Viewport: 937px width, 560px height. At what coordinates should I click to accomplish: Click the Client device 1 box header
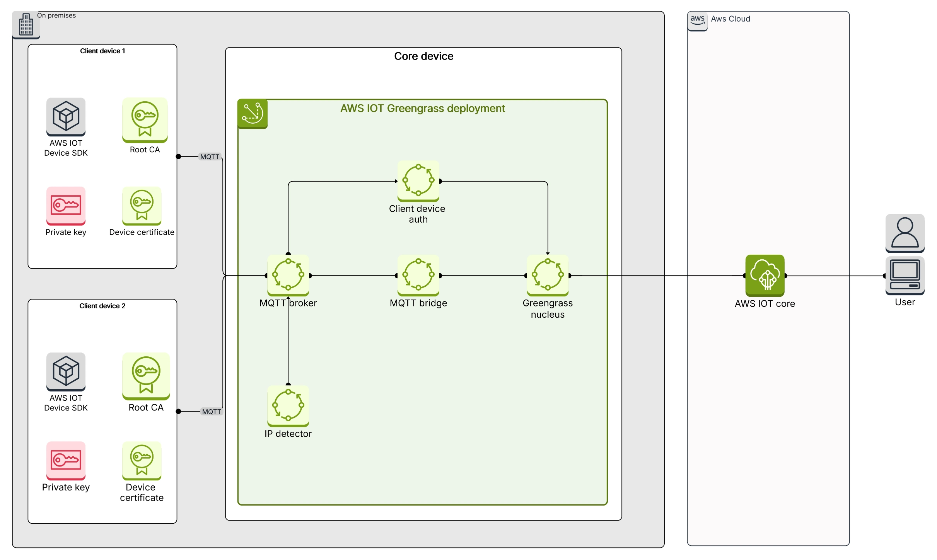pyautogui.click(x=102, y=51)
